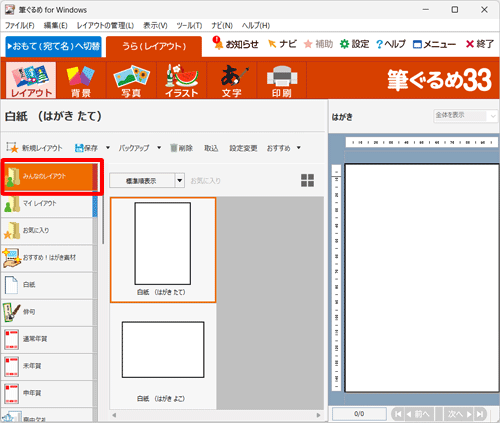Go to next page 次へ

(x=460, y=414)
